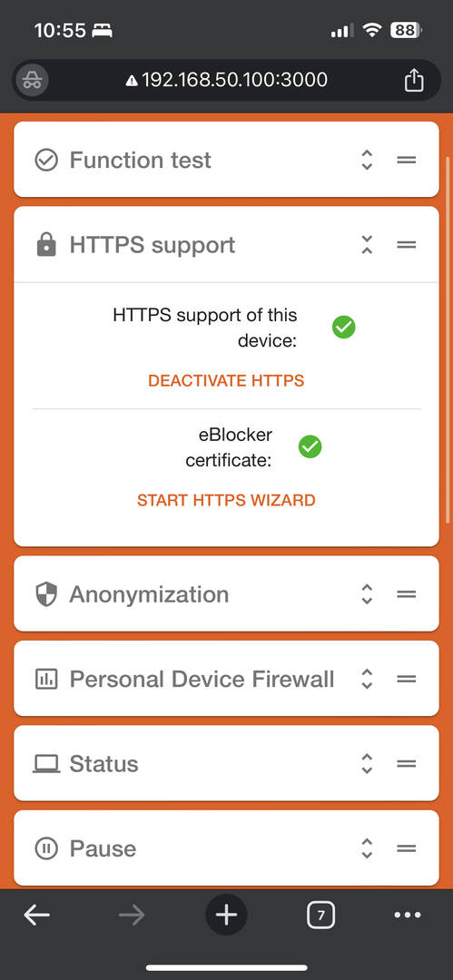The width and height of the screenshot is (453, 980).
Task: Tap the lock icon beside HTTPS support
Action: point(46,245)
